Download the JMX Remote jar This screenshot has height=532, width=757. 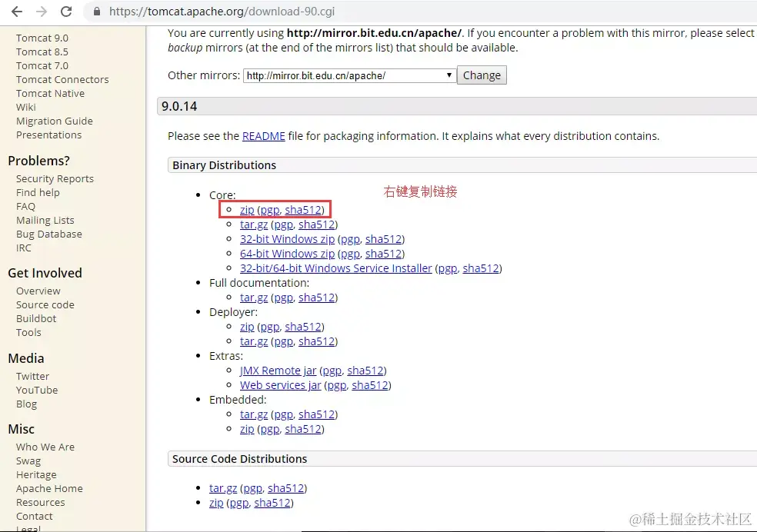(x=278, y=371)
